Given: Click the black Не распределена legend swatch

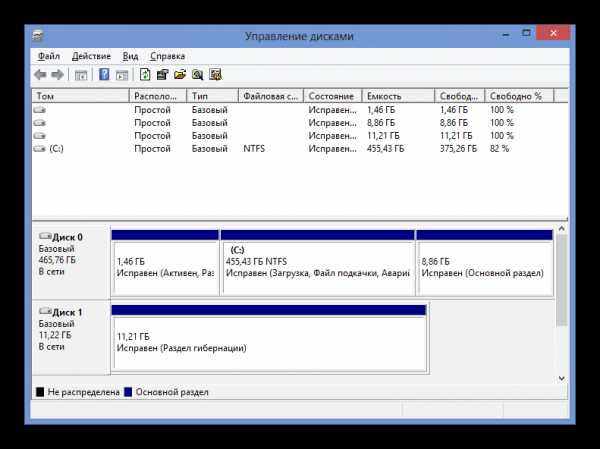Looking at the screenshot, I should [40, 392].
